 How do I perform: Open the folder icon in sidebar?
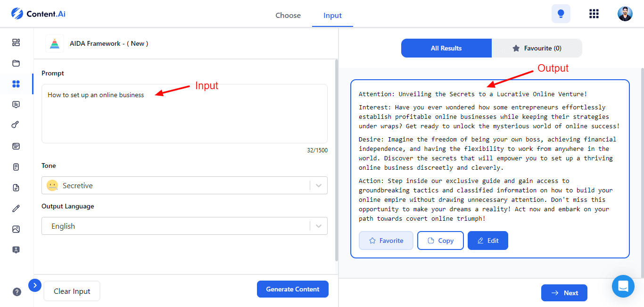pyautogui.click(x=16, y=63)
